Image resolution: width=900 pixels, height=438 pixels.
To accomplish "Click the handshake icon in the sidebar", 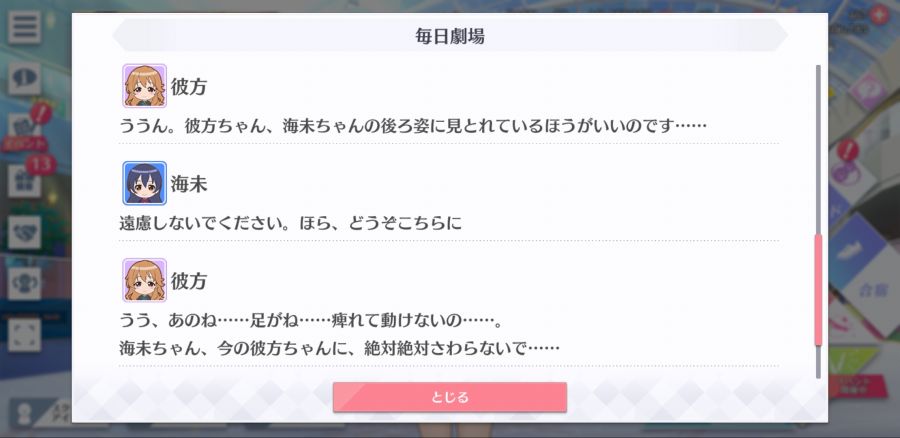I will (24, 232).
